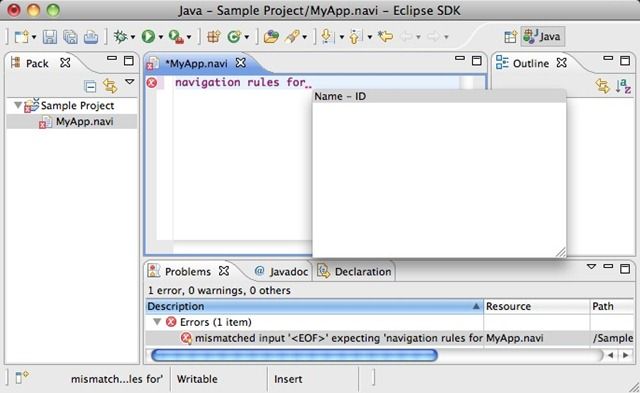The width and height of the screenshot is (640, 393).
Task: Open the Package Explorer view menu triangle
Action: 130,82
